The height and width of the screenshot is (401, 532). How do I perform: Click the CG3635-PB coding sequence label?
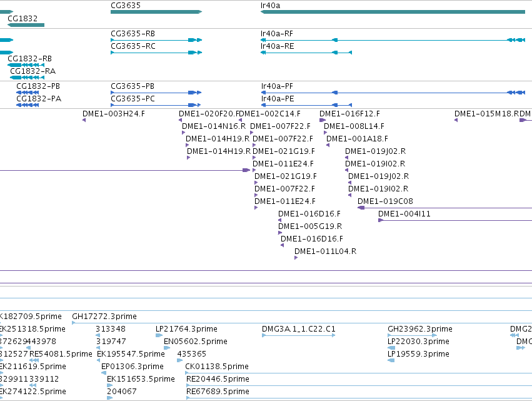pos(133,86)
